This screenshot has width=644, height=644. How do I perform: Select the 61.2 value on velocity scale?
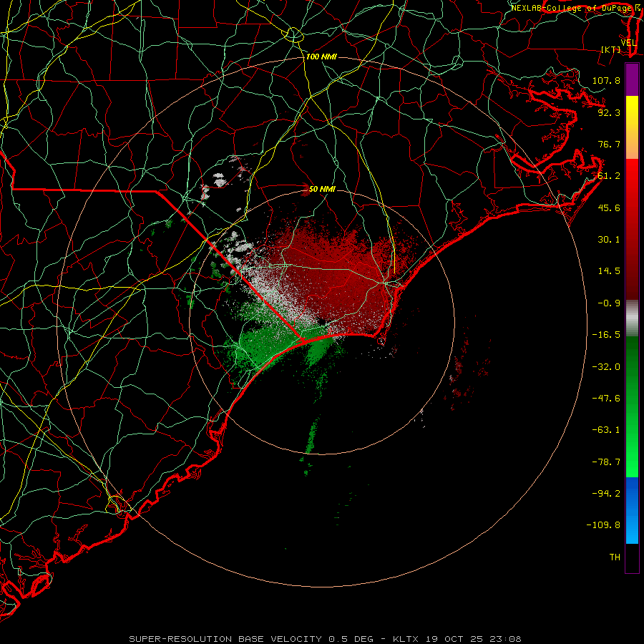coord(609,176)
